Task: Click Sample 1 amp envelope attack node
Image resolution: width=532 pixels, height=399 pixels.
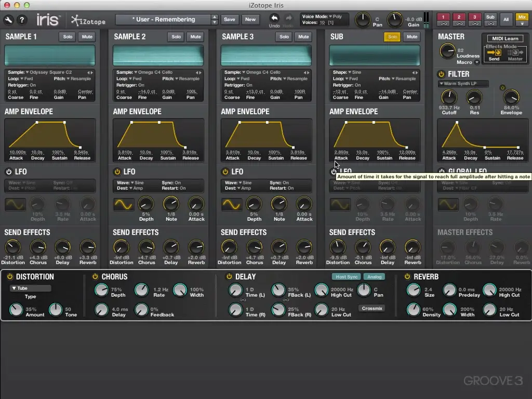Action: [x=37, y=122]
